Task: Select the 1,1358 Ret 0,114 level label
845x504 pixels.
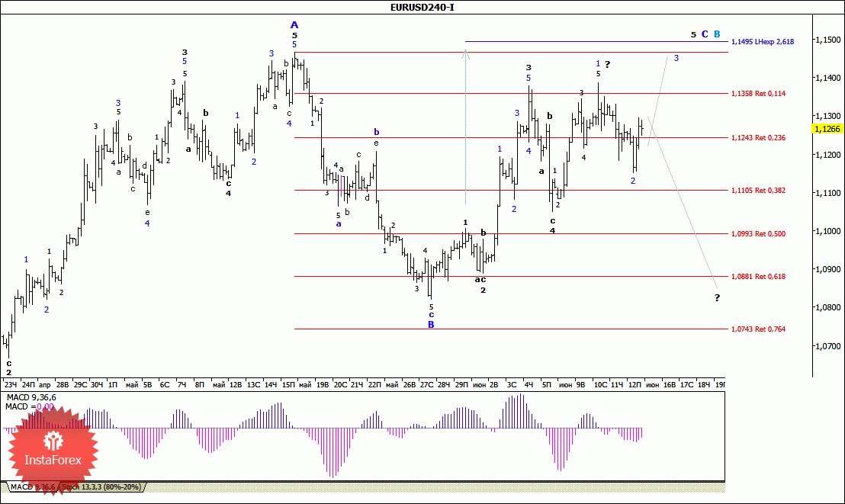Action: 758,93
